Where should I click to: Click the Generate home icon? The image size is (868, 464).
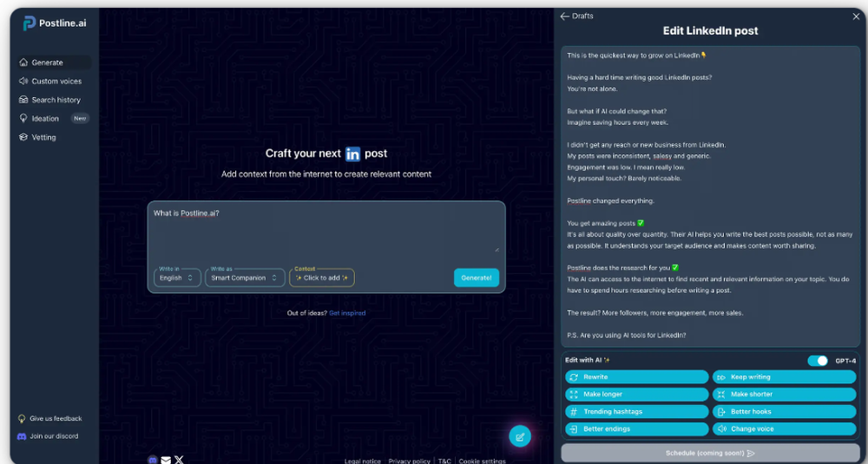pyautogui.click(x=23, y=62)
